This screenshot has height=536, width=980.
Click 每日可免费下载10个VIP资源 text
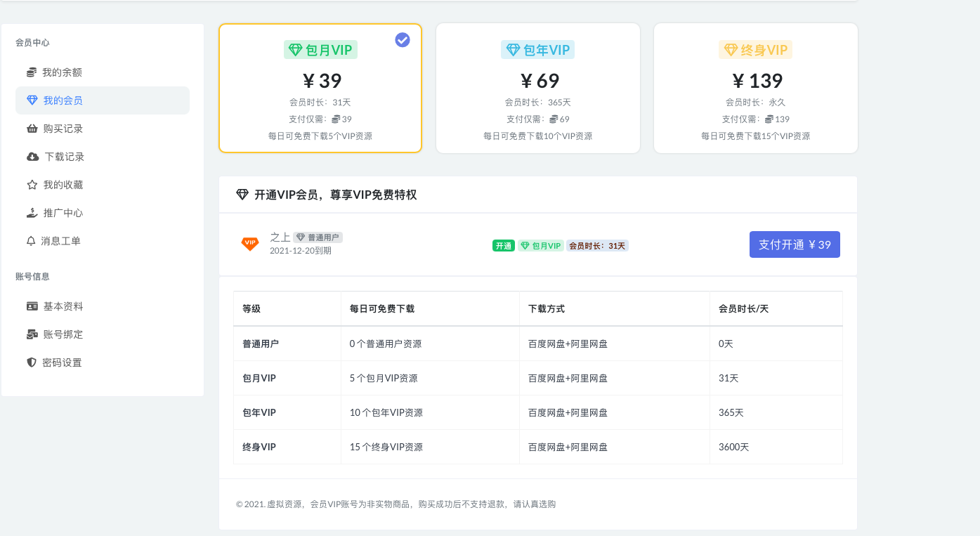click(538, 136)
